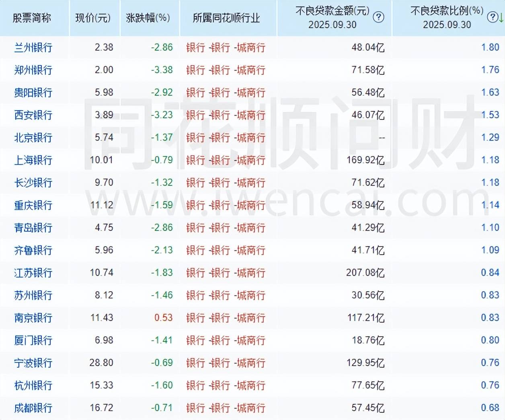Click 0.53 change value for 南京银行

coord(163,318)
